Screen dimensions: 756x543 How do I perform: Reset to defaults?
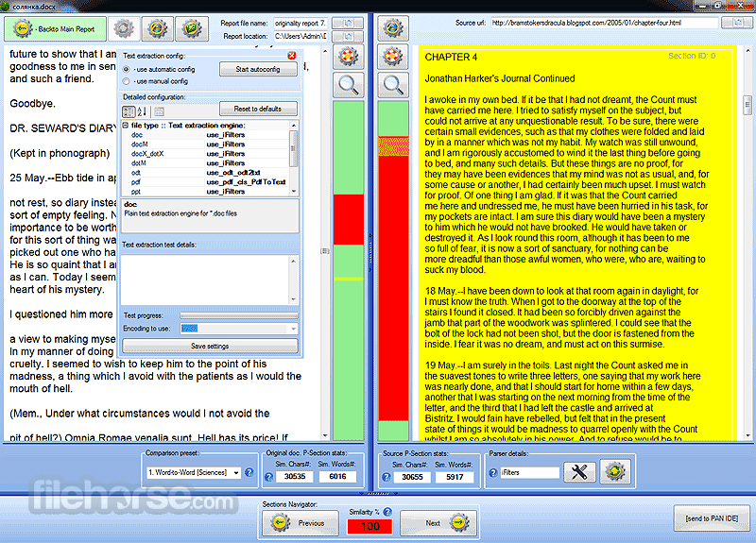(258, 109)
